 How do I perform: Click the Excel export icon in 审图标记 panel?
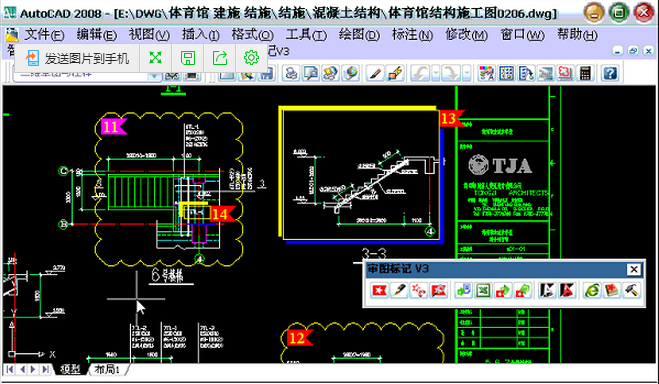pyautogui.click(x=483, y=290)
